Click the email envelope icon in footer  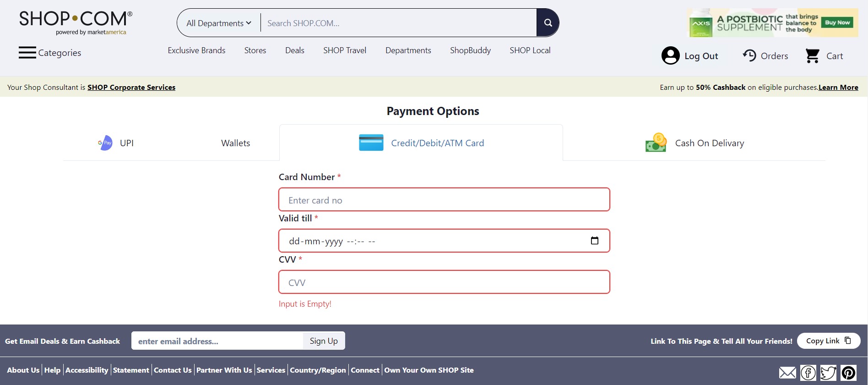pos(787,373)
